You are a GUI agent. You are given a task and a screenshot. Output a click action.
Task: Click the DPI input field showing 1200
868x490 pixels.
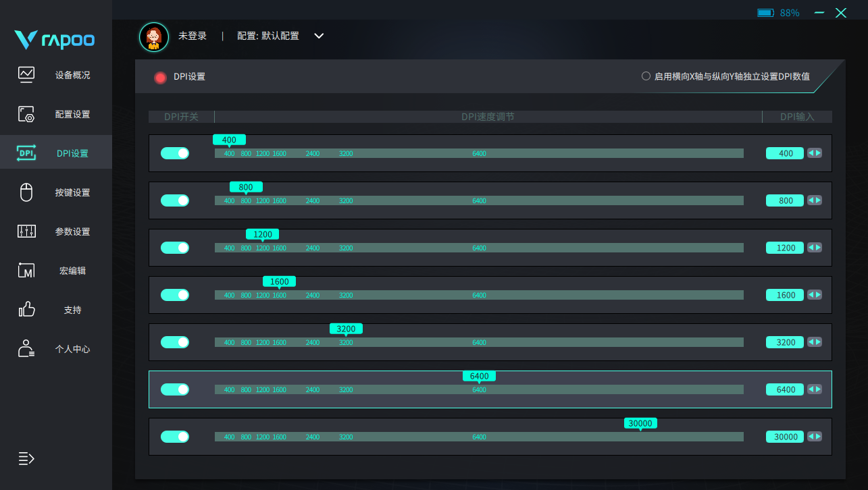(785, 248)
